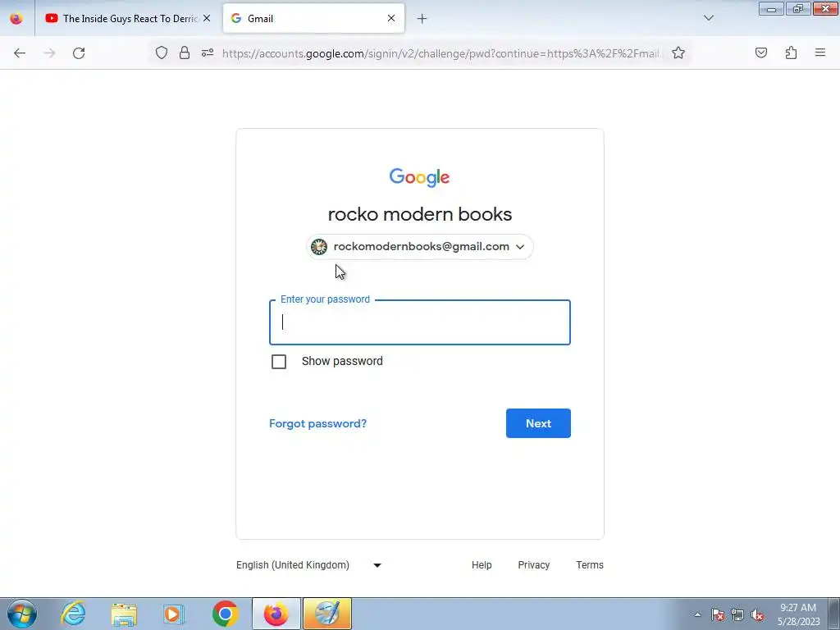
Task: Open the Firefox hamburger menu
Action: (x=820, y=52)
